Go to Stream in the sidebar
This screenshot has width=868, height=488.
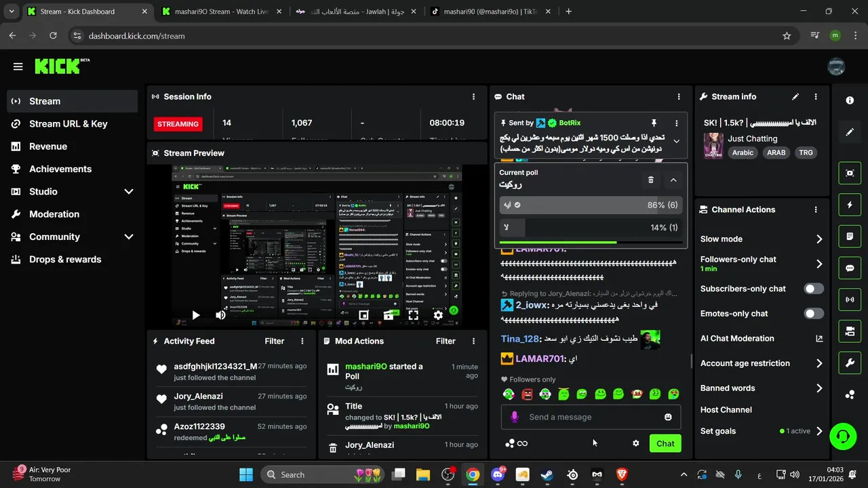(72, 101)
